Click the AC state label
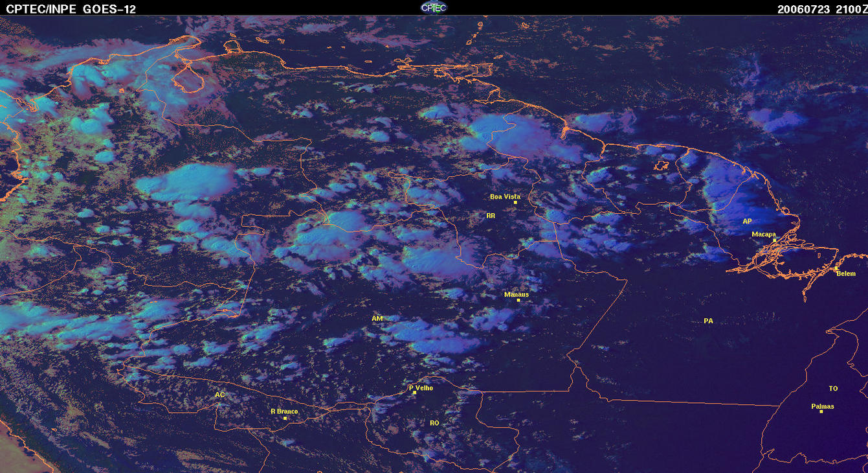The image size is (868, 473). pyautogui.click(x=220, y=395)
